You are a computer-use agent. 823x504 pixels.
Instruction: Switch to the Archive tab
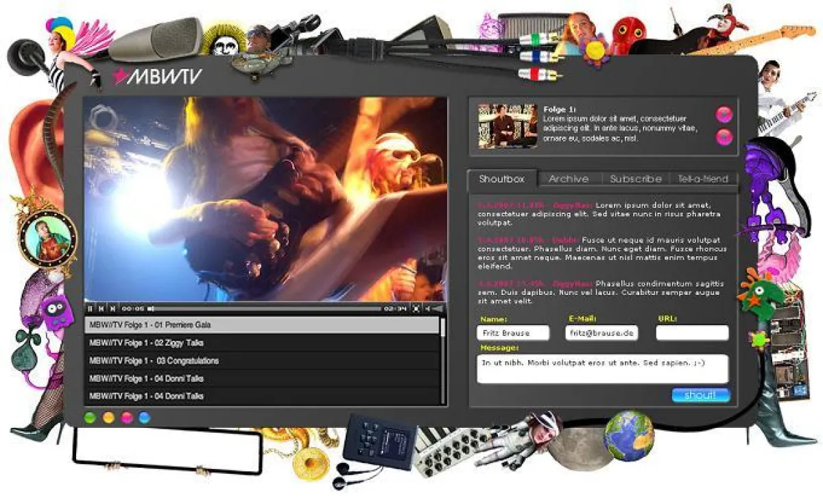pyautogui.click(x=568, y=179)
